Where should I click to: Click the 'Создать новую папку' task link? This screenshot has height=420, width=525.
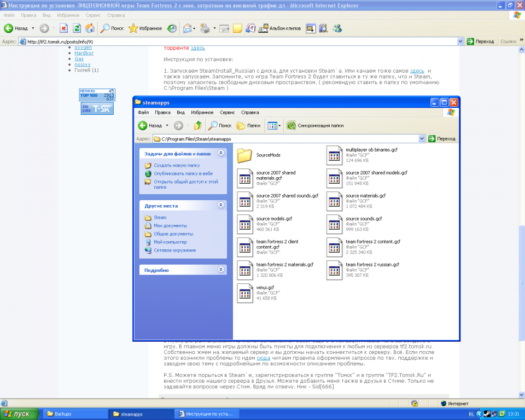(176, 165)
